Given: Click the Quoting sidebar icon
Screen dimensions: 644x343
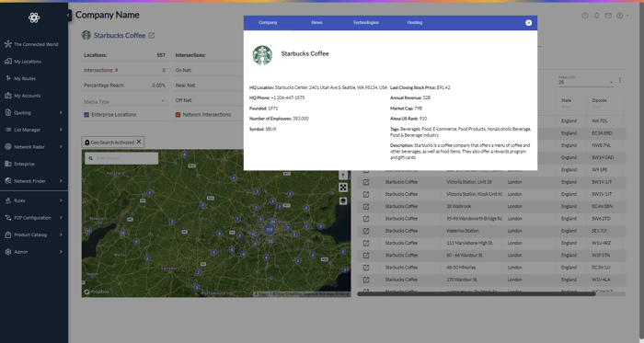Looking at the screenshot, I should click(x=7, y=112).
